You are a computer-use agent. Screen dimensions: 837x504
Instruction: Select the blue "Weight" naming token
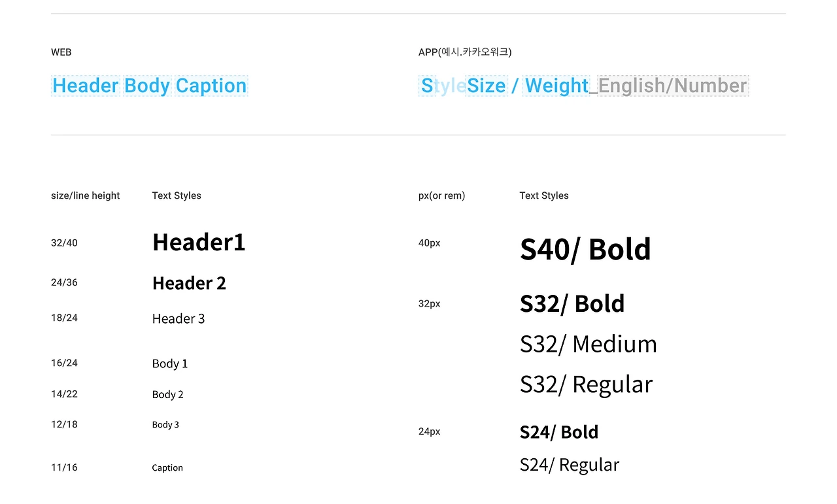[556, 86]
